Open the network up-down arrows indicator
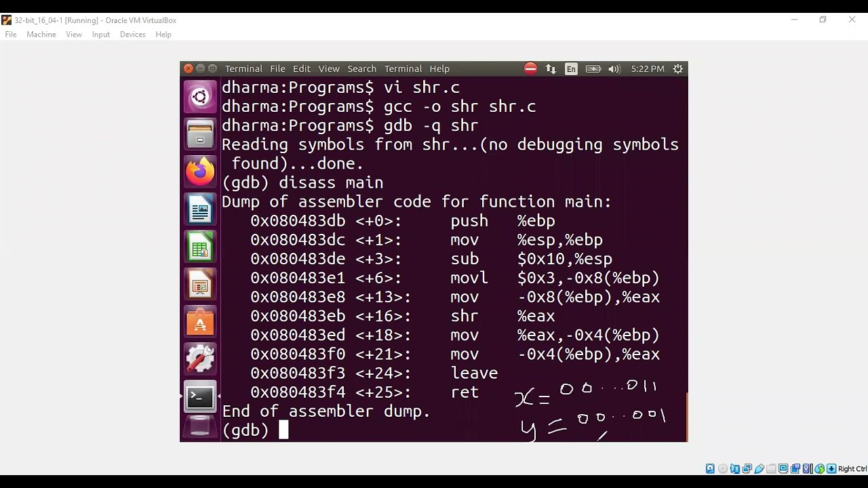The image size is (868, 488). pyautogui.click(x=551, y=68)
